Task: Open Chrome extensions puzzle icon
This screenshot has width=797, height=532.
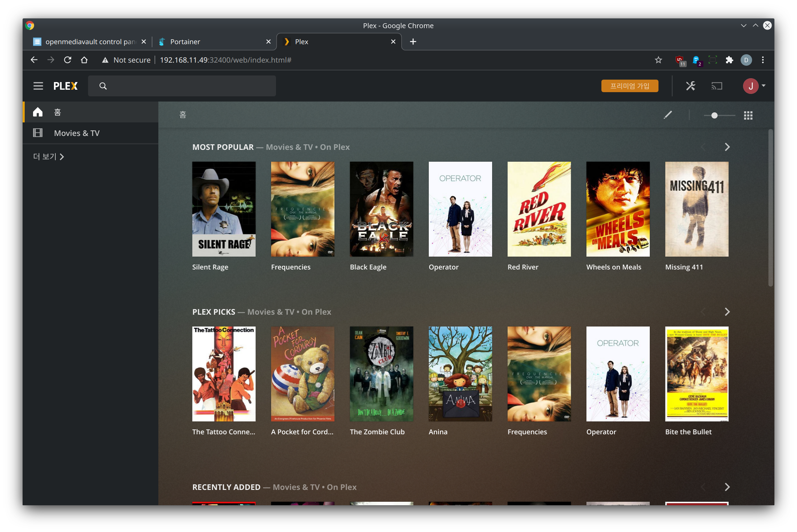Action: click(x=729, y=60)
